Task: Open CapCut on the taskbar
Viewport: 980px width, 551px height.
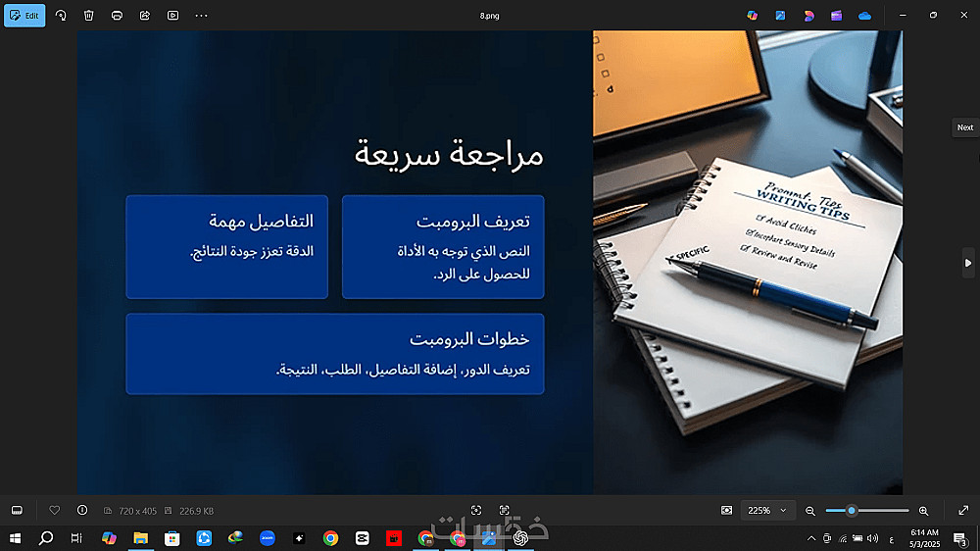Action: tap(362, 538)
